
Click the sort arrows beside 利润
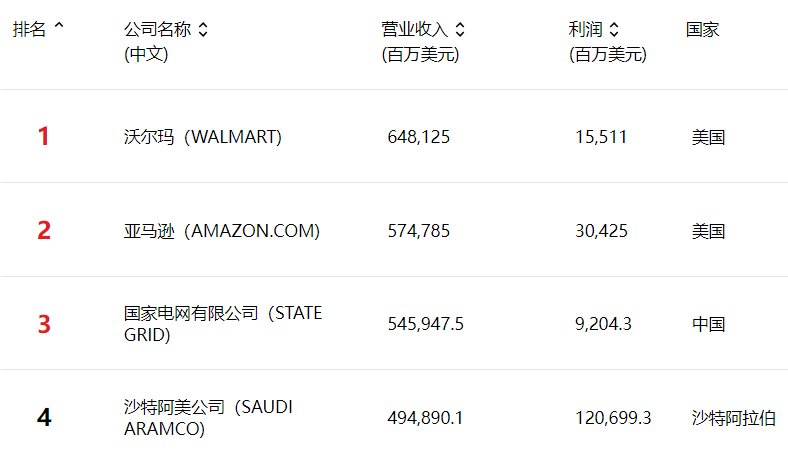(x=614, y=30)
